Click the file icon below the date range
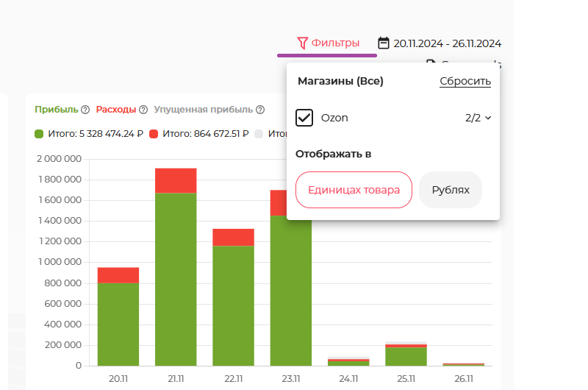Screen dimensions: 588x390 431,65
